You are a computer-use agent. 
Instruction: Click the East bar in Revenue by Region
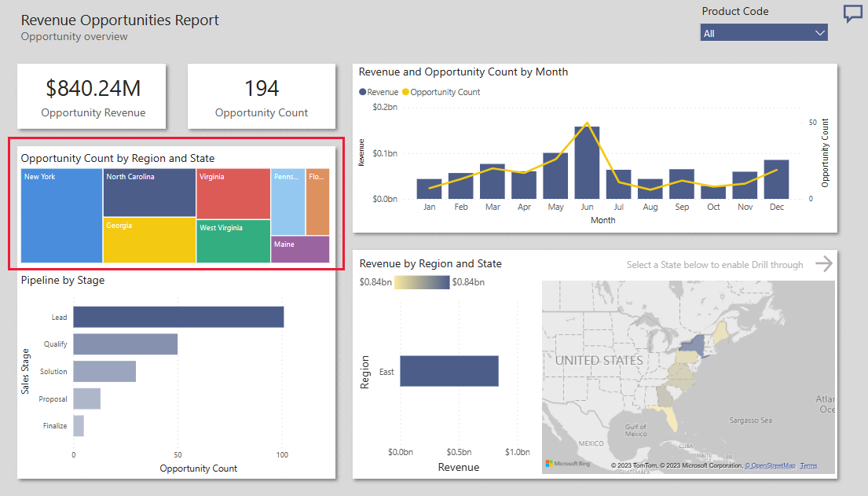pos(448,371)
